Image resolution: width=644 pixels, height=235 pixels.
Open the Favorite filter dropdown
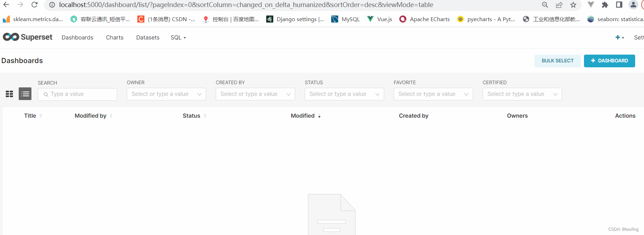point(433,94)
